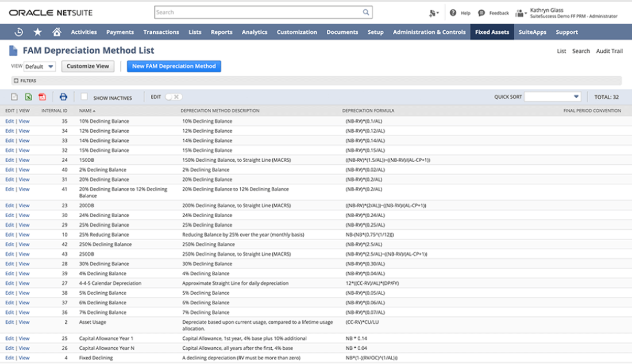Export the depreciation methods to PDF
This screenshot has width=632, height=364.
42,97
